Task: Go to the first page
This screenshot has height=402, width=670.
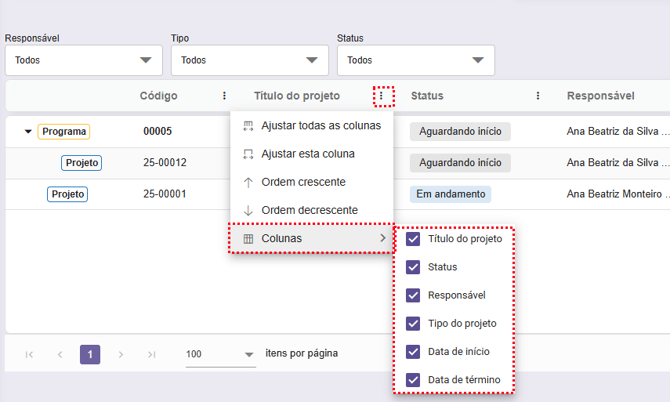Action: (x=29, y=354)
